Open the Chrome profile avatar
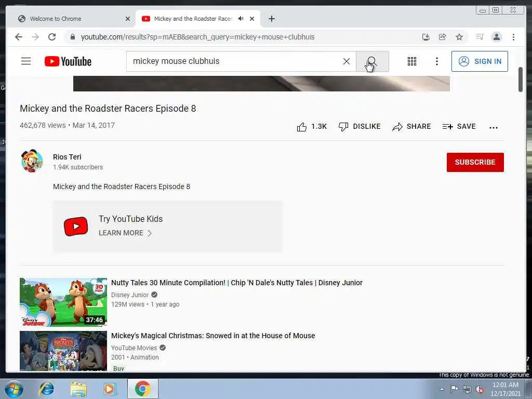 [x=496, y=37]
